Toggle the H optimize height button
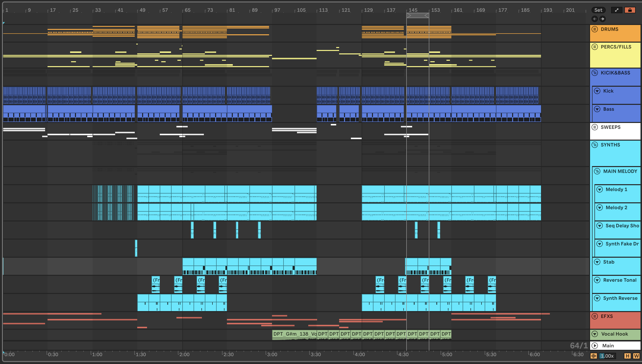642x364 pixels. pyautogui.click(x=628, y=356)
